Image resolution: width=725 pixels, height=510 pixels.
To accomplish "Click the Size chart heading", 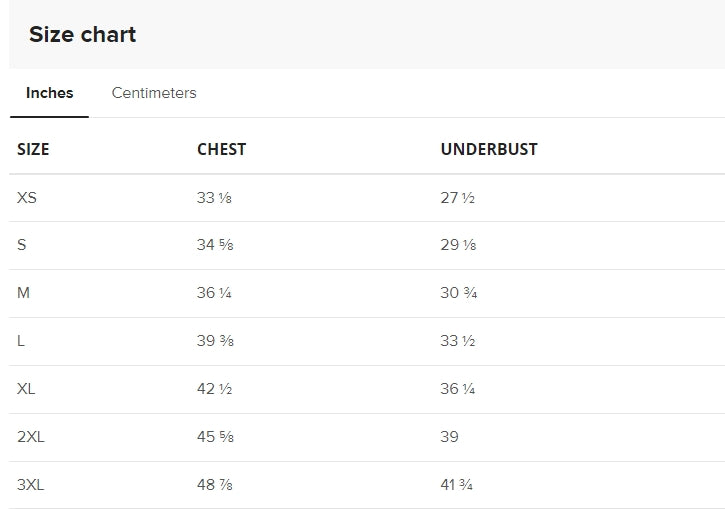I will [x=82, y=34].
